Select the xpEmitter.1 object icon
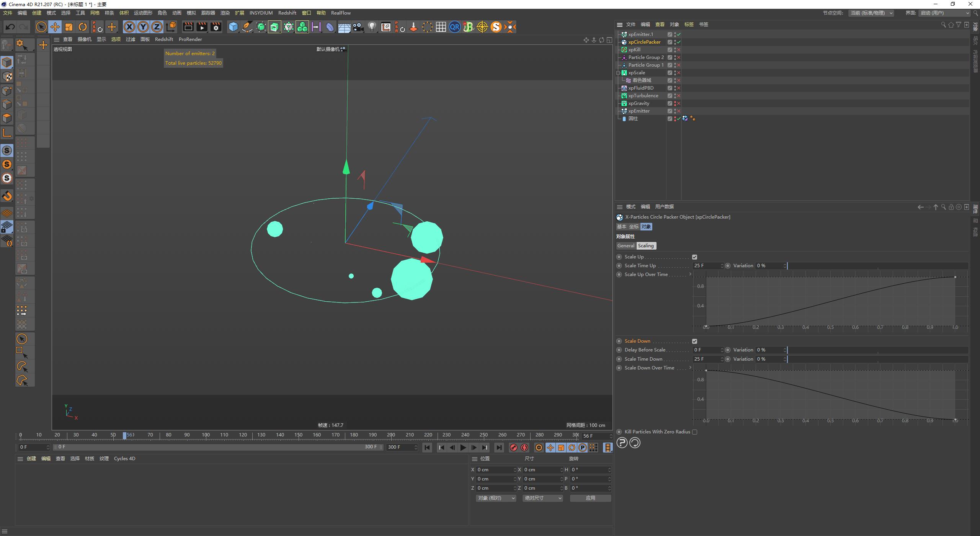 [x=624, y=34]
